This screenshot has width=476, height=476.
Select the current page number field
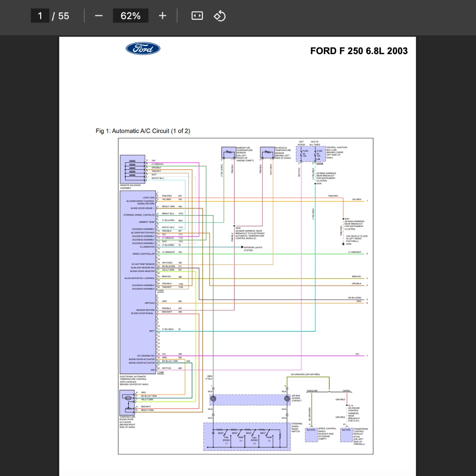40,16
